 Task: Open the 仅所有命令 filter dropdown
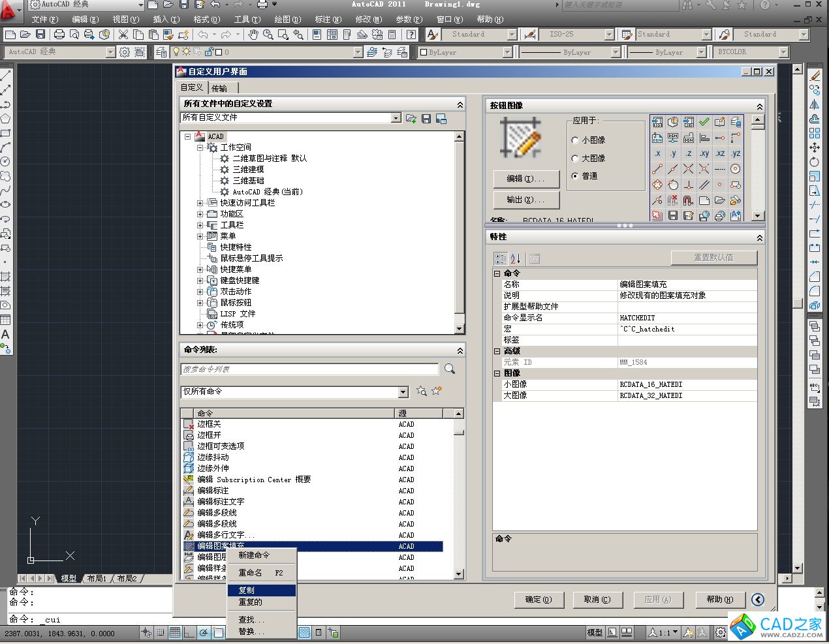point(403,392)
